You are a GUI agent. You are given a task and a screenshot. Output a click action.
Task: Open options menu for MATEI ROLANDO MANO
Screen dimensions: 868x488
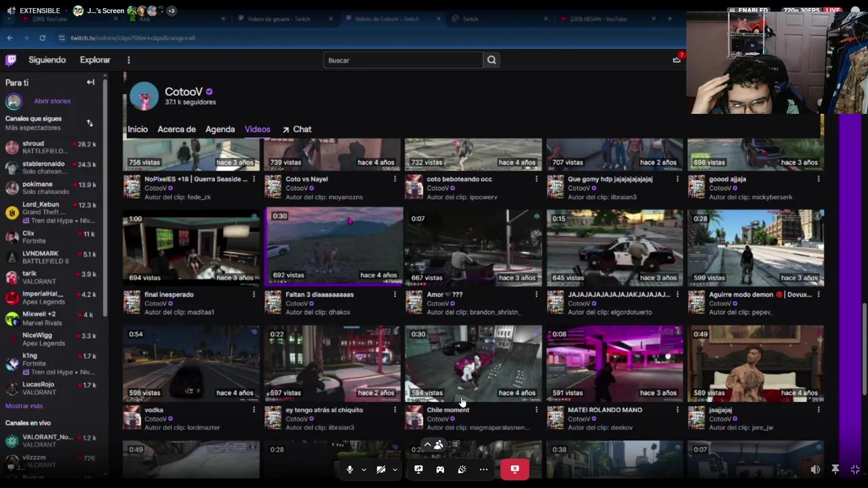coord(677,410)
